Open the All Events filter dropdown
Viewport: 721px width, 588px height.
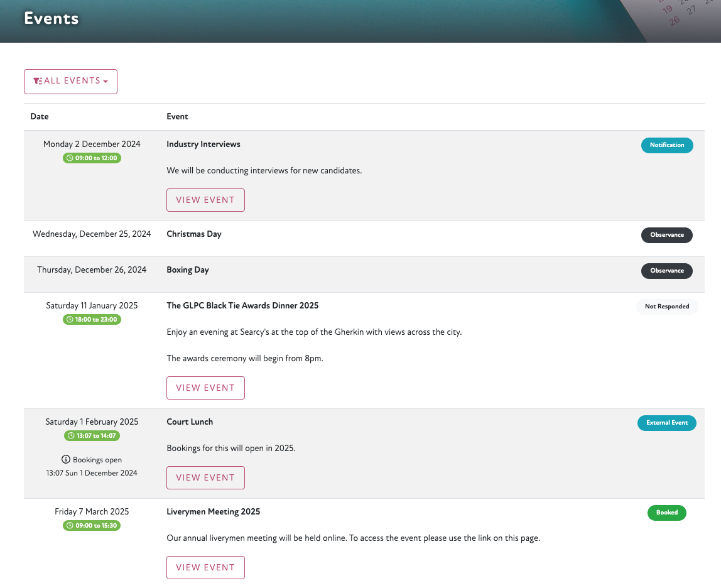[71, 82]
